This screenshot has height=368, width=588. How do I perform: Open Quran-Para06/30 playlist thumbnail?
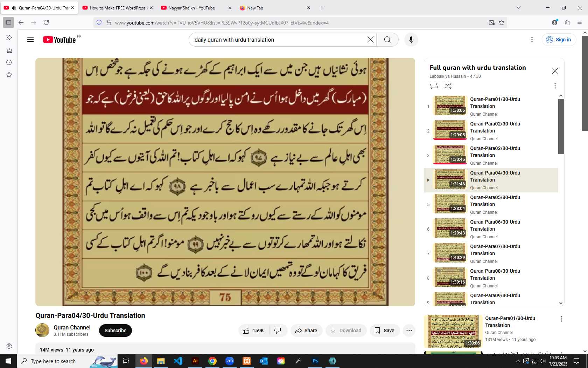[450, 228]
